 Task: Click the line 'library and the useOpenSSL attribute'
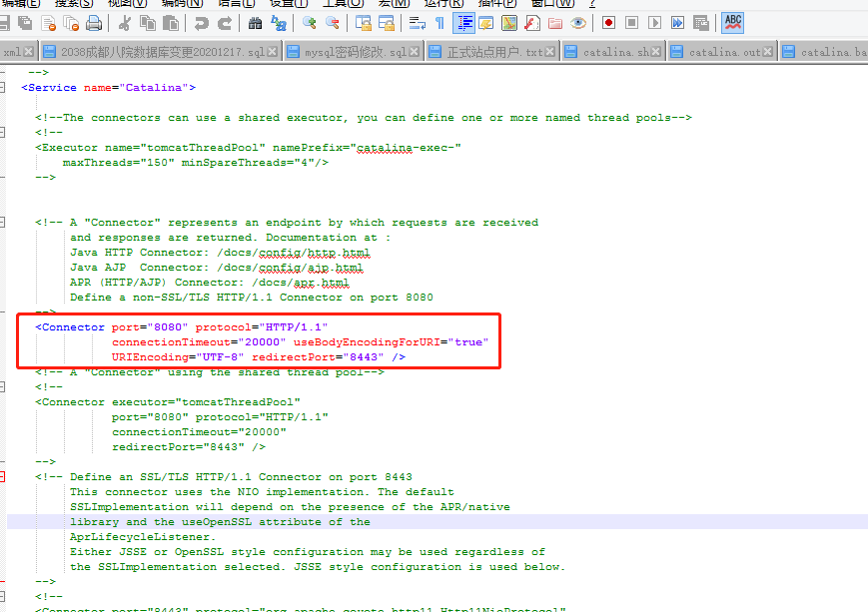pyautogui.click(x=220, y=522)
